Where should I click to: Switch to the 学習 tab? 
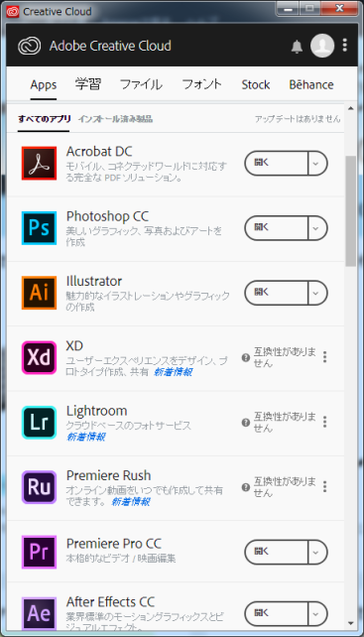click(88, 84)
